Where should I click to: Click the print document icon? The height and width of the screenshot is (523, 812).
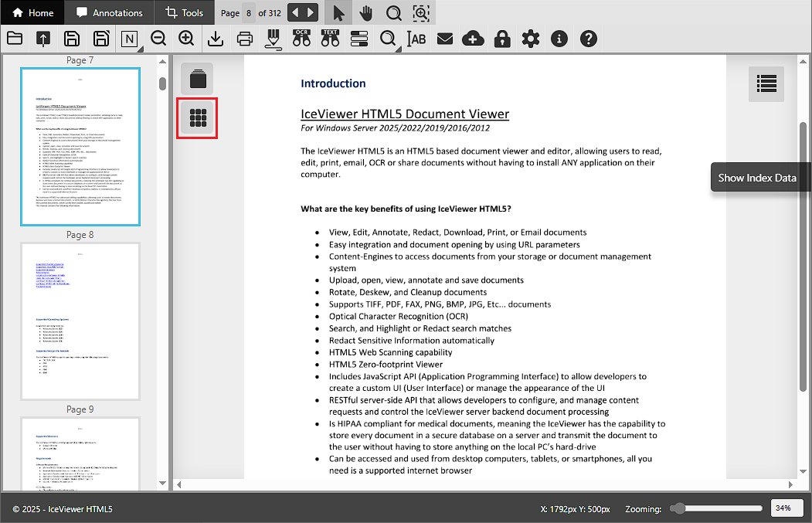click(x=245, y=39)
